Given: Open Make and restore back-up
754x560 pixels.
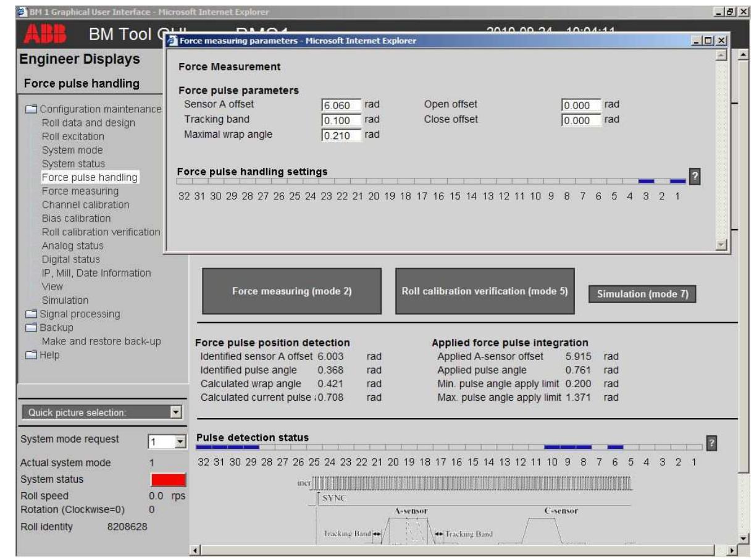Looking at the screenshot, I should [x=101, y=341].
